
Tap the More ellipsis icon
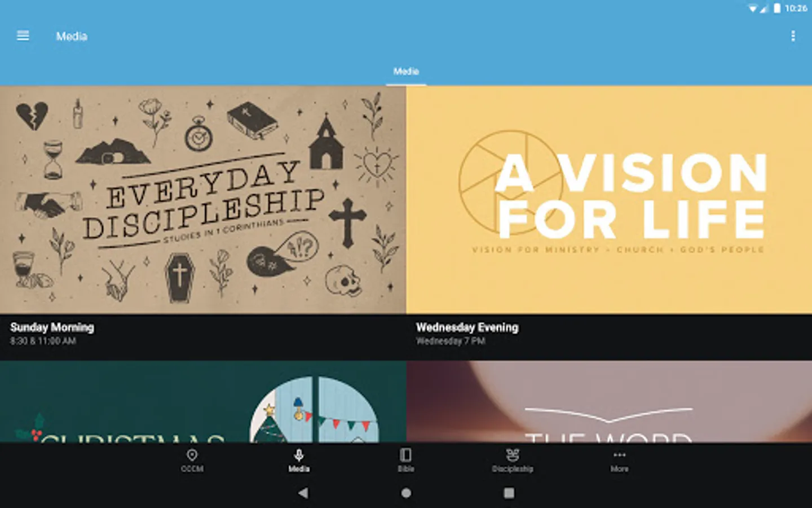(619, 455)
